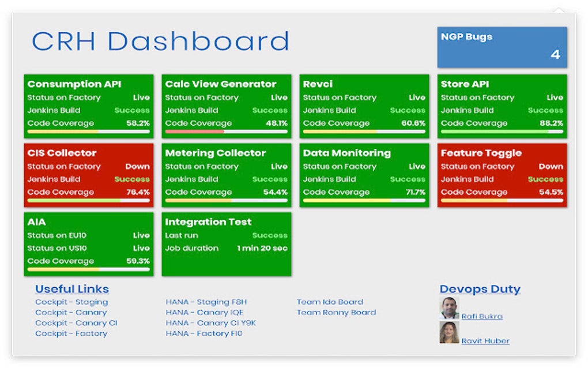Open the Cockpit - Canary CI link
The image size is (588, 368).
pos(76,323)
